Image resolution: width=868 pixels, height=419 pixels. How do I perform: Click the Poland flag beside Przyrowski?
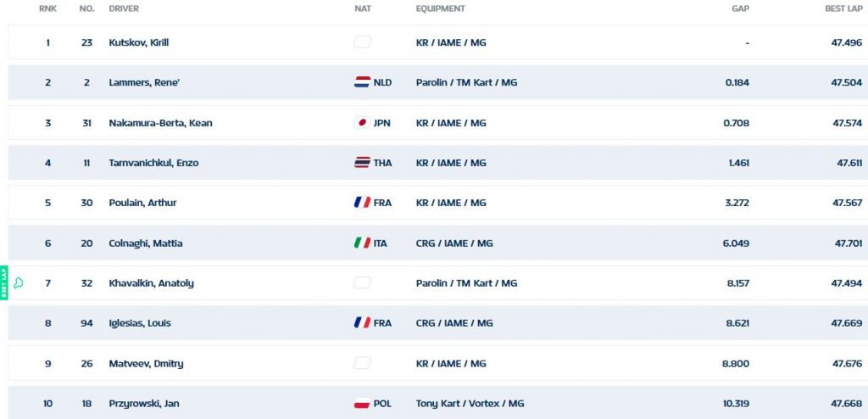coord(362,403)
